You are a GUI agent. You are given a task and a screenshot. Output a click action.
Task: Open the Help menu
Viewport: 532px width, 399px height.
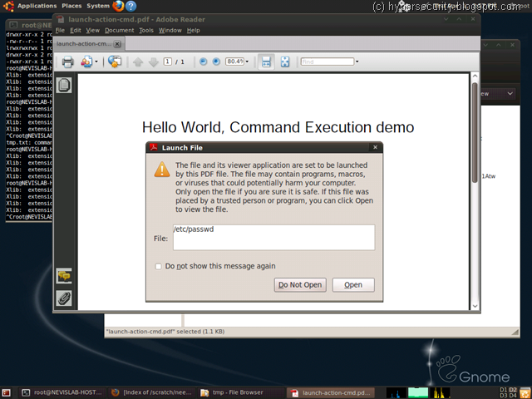(194, 31)
